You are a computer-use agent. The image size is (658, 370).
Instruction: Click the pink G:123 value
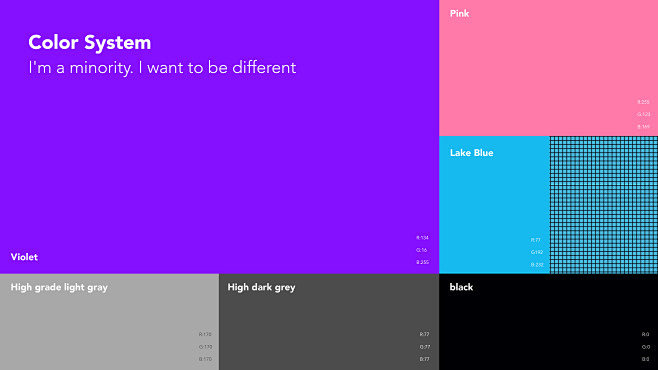[x=644, y=114]
